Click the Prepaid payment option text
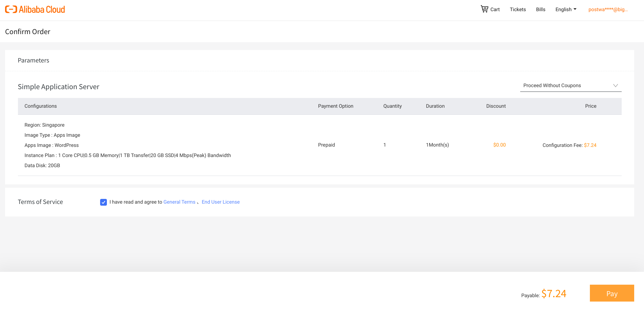644x310 pixels. [326, 145]
